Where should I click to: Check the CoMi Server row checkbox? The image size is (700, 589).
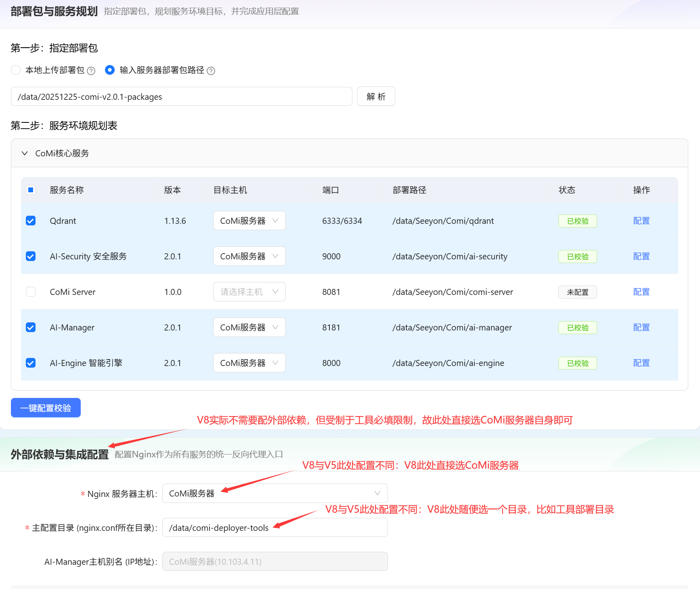[31, 292]
